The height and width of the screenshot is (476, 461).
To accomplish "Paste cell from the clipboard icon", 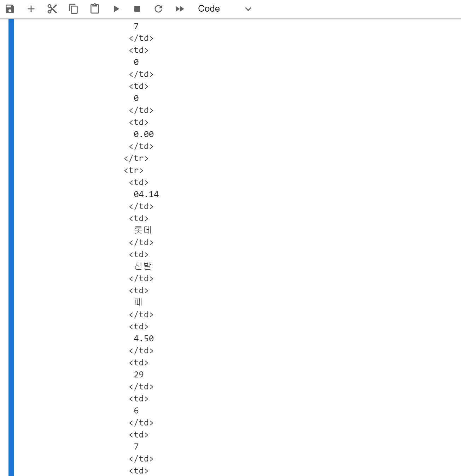I will coord(95,9).
